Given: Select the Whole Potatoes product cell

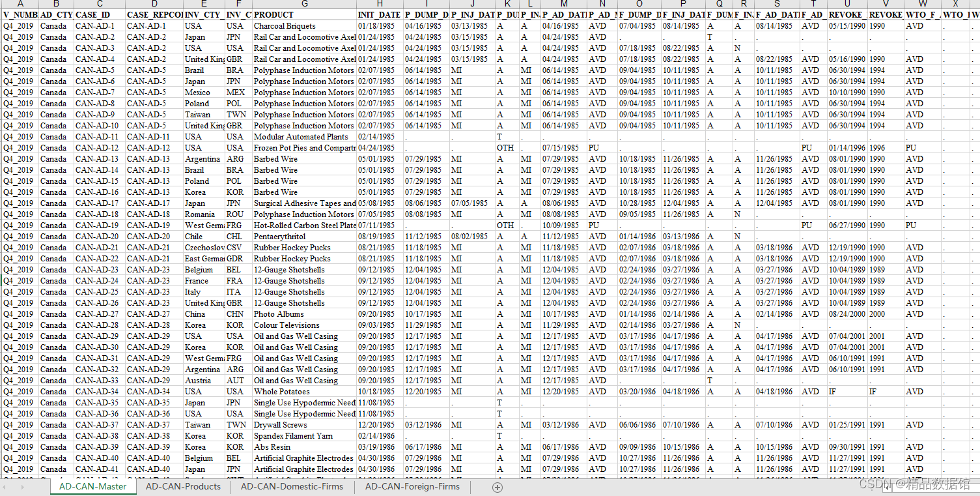Looking at the screenshot, I should click(304, 392).
